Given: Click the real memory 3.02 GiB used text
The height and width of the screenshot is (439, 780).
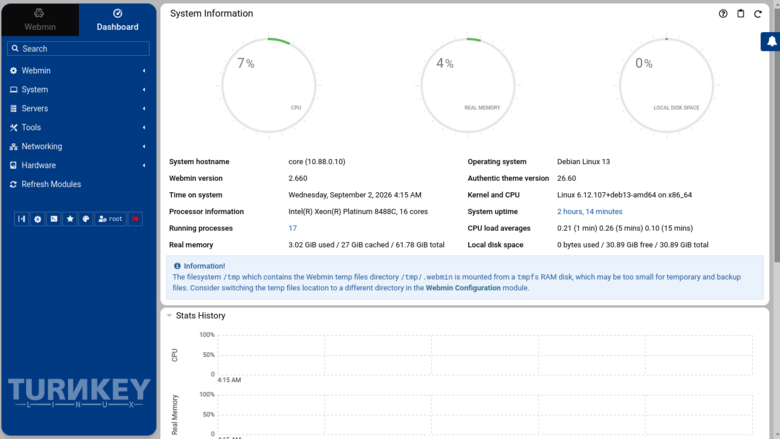Looking at the screenshot, I should (x=366, y=245).
